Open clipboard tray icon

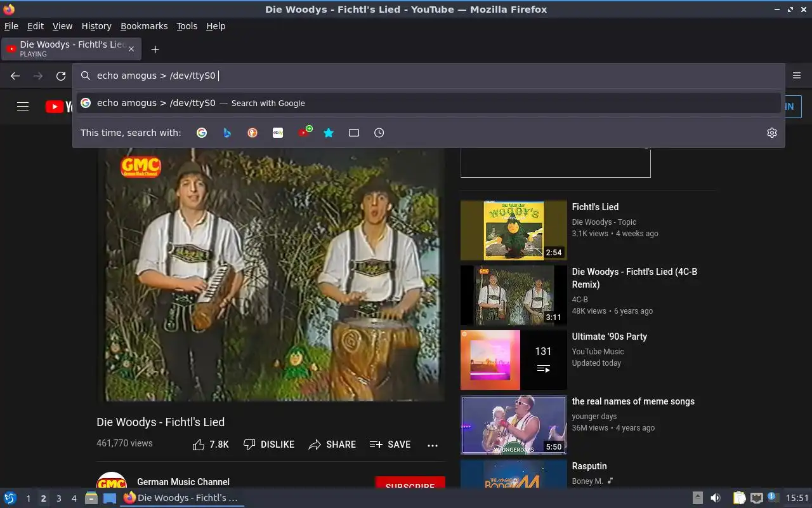pos(739,498)
